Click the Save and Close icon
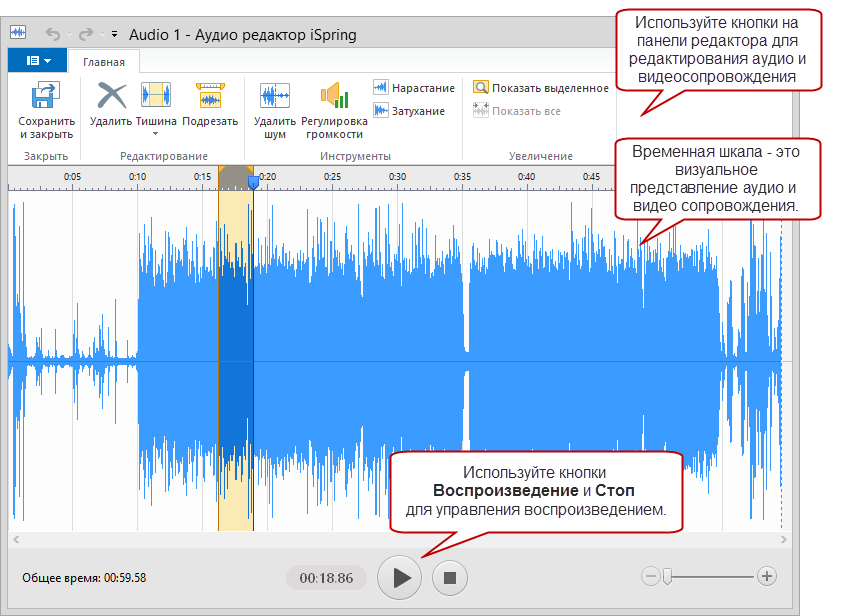 point(46,96)
